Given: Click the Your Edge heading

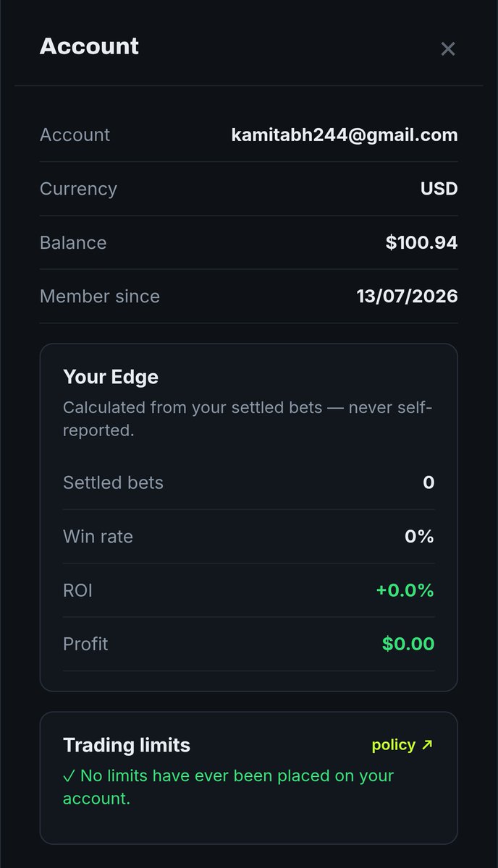Looking at the screenshot, I should coord(111,377).
